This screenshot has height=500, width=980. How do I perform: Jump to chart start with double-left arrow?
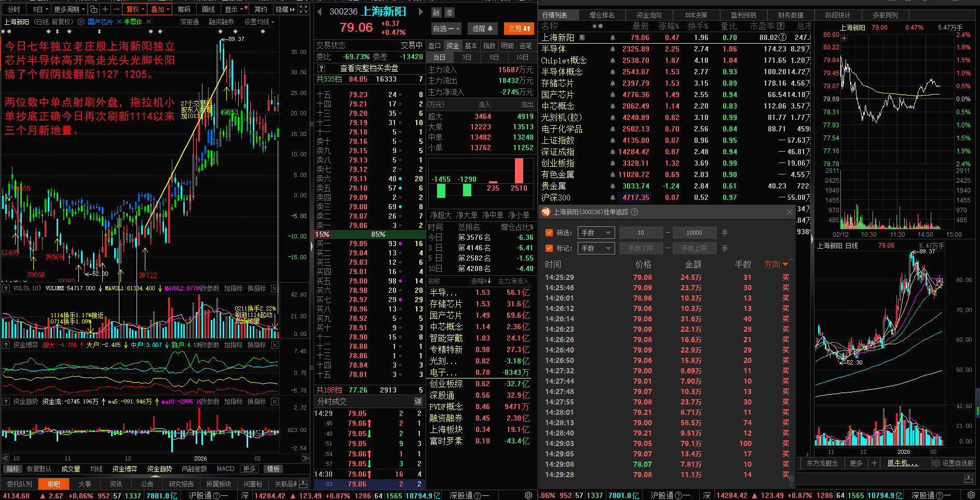tap(6, 458)
